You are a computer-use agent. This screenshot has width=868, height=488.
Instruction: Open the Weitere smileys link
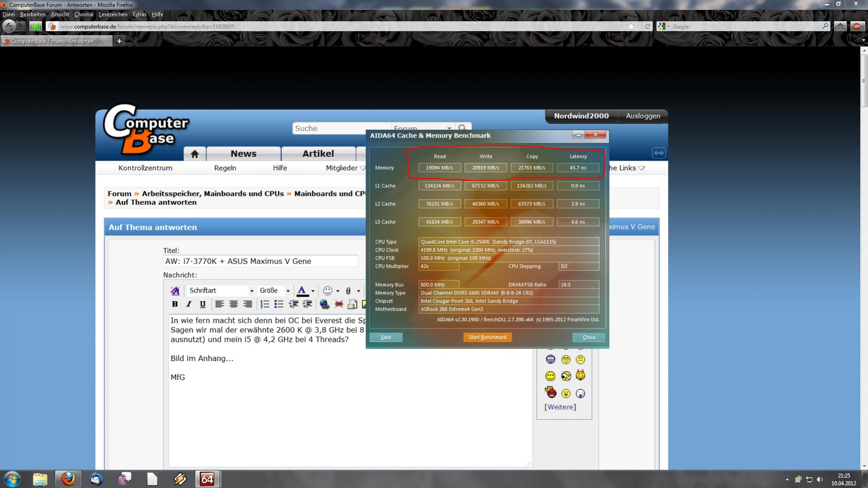coord(560,407)
